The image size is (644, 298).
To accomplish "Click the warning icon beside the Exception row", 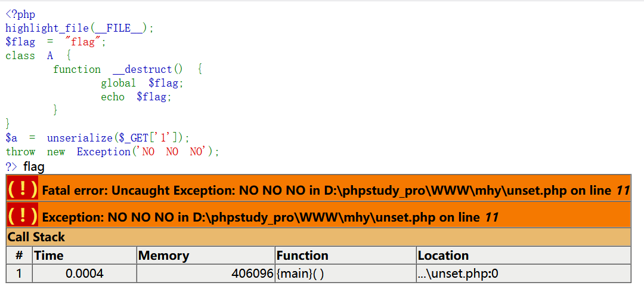I will tap(23, 215).
